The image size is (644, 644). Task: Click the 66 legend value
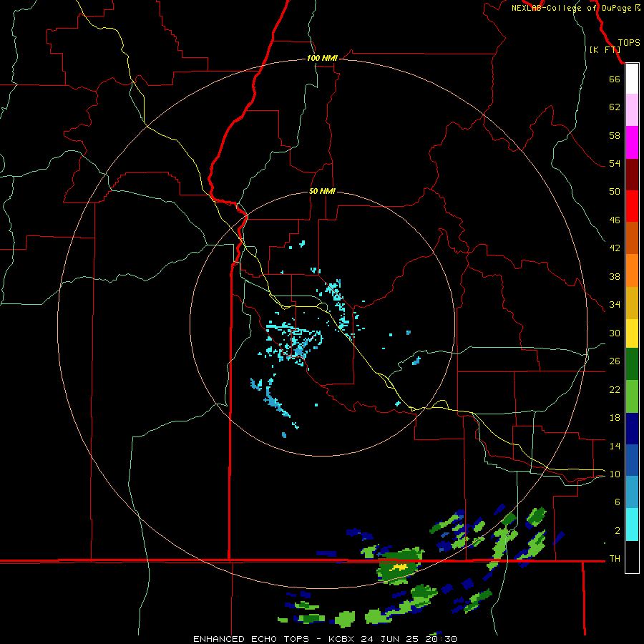(x=615, y=79)
